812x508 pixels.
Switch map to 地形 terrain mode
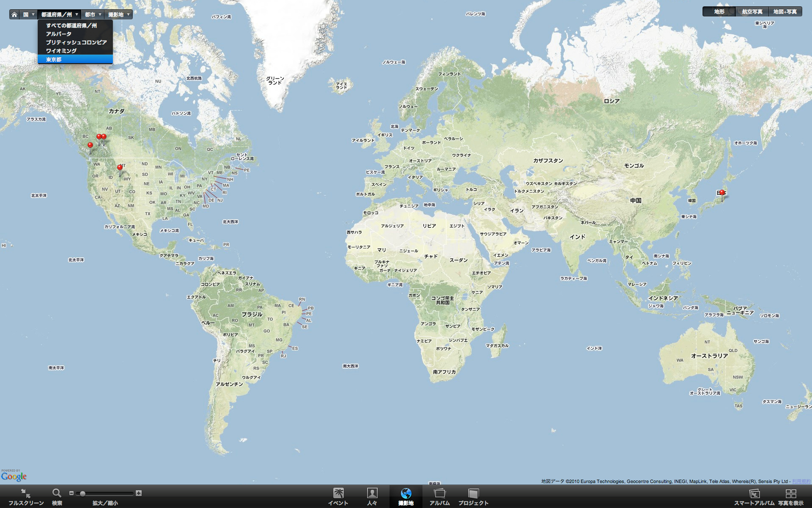719,12
